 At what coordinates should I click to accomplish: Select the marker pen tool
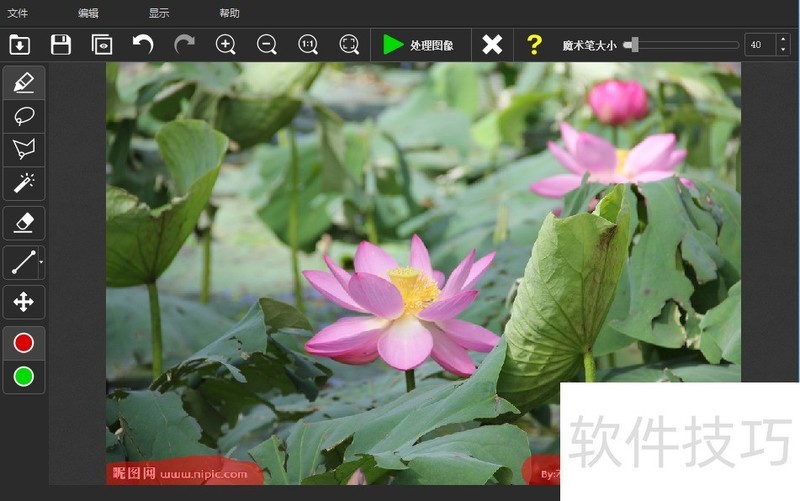pos(24,83)
